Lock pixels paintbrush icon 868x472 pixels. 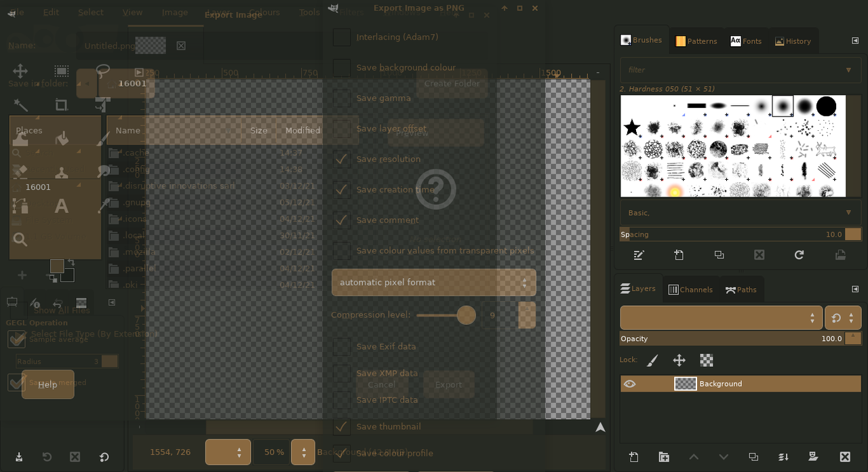click(x=652, y=360)
